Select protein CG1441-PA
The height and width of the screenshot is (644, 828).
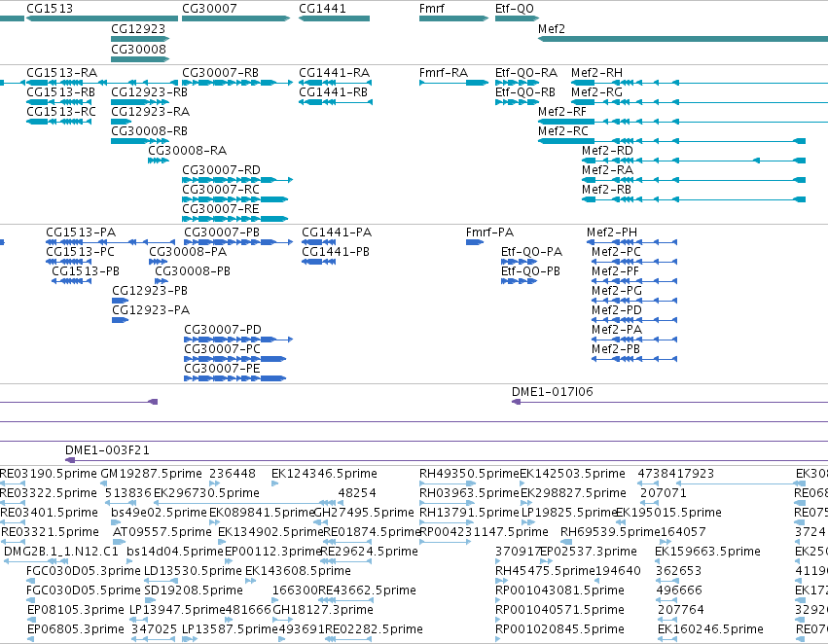click(x=337, y=233)
